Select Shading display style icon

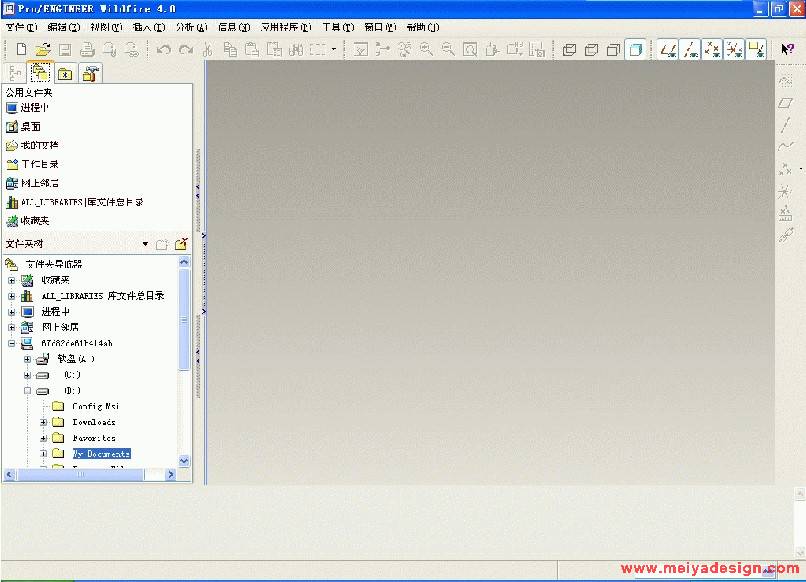(x=636, y=50)
